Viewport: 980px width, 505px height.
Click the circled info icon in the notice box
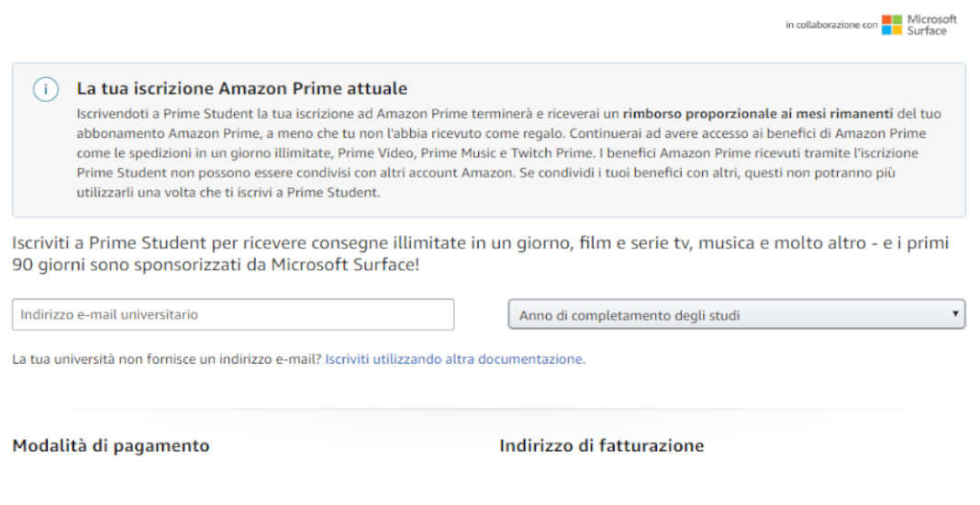[46, 89]
